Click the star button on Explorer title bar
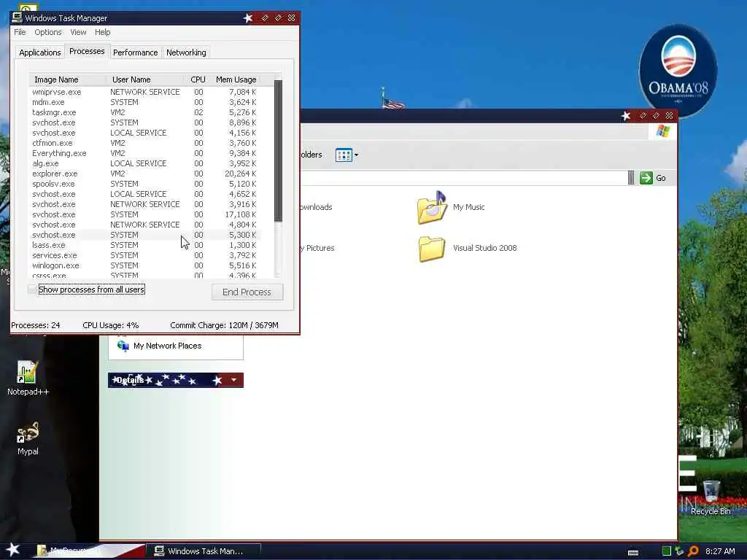The width and height of the screenshot is (747, 560). pos(626,116)
